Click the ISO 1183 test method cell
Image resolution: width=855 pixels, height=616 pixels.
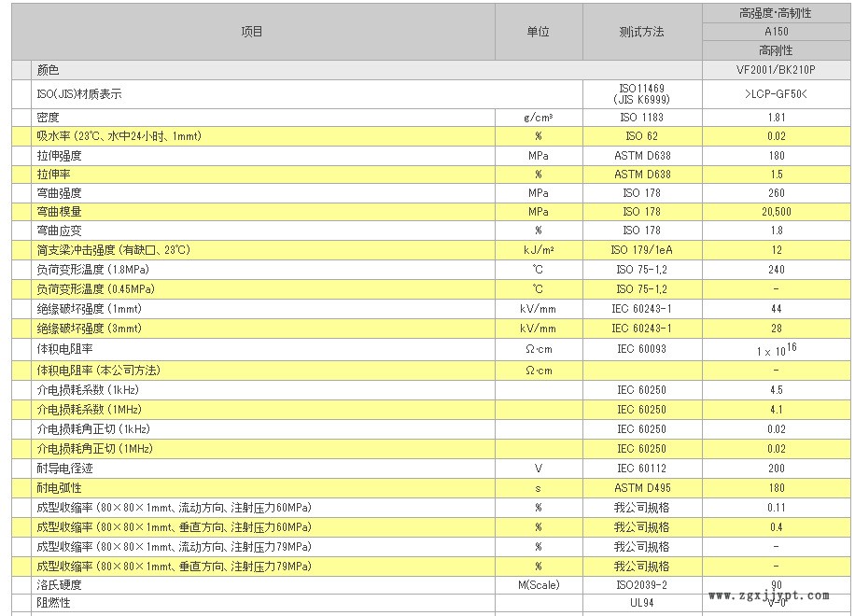coord(641,118)
